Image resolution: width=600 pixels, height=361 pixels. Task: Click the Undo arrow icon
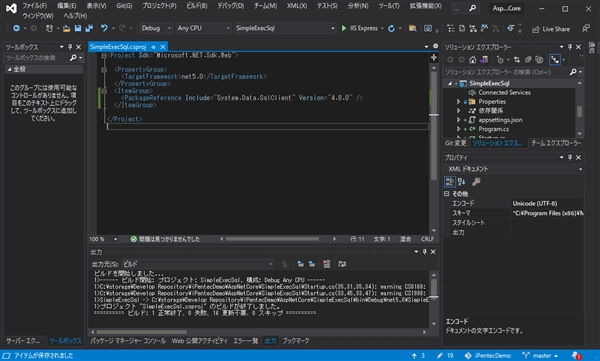[104, 28]
